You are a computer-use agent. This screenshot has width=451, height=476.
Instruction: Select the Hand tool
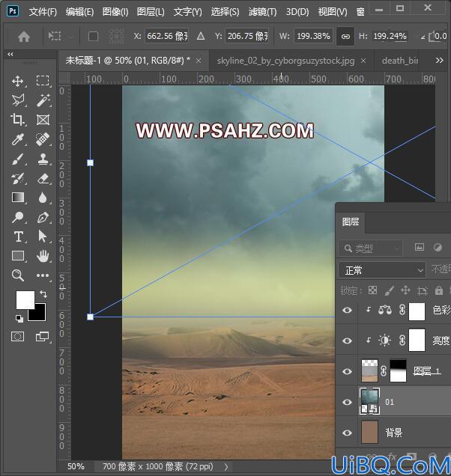pos(43,256)
